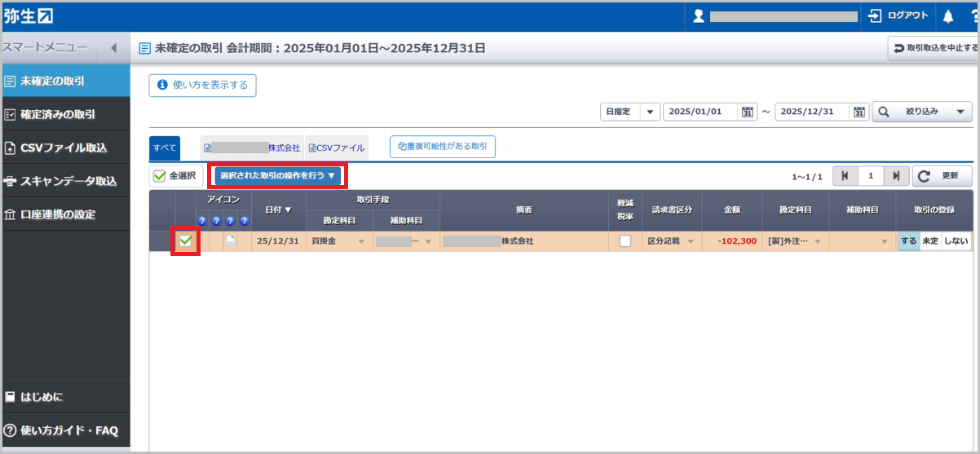Open 使い方ガイド・FAQ link
The image size is (980, 454).
point(65,430)
